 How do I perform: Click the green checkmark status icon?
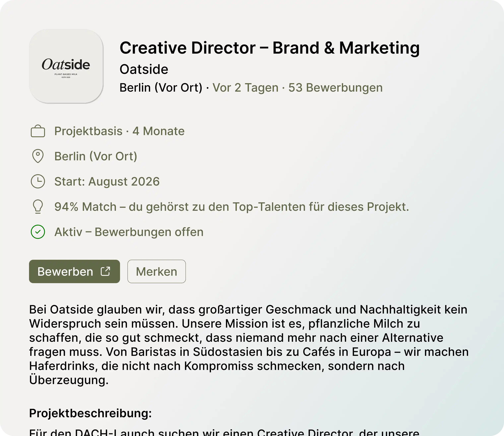coord(38,232)
